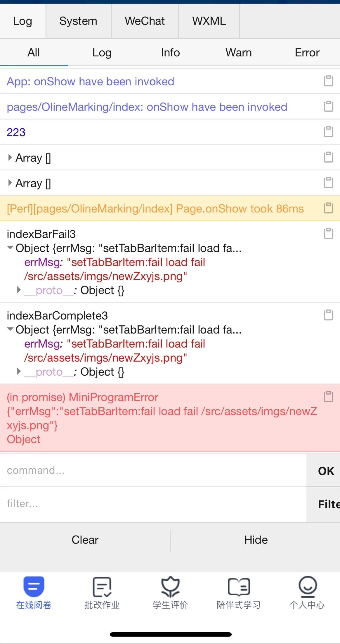Switch to the System tab
This screenshot has width=340, height=644.
(x=78, y=21)
